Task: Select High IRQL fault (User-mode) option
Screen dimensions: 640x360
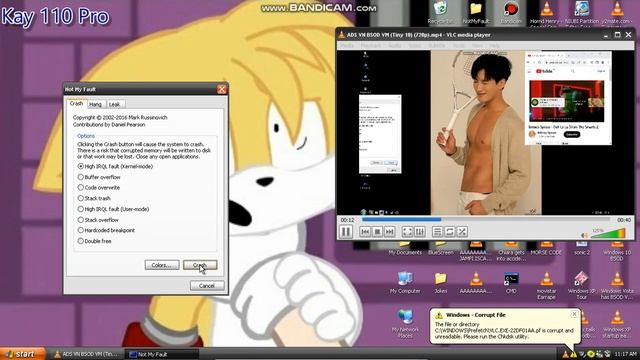Action: (x=80, y=209)
